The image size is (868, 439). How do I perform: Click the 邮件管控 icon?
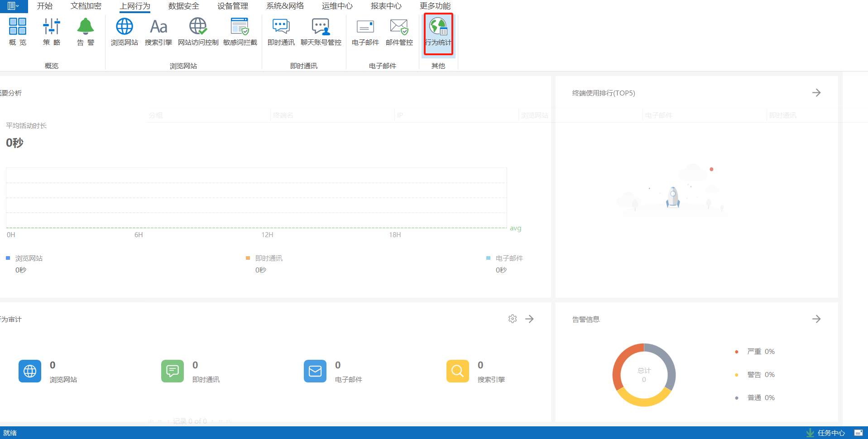point(399,32)
